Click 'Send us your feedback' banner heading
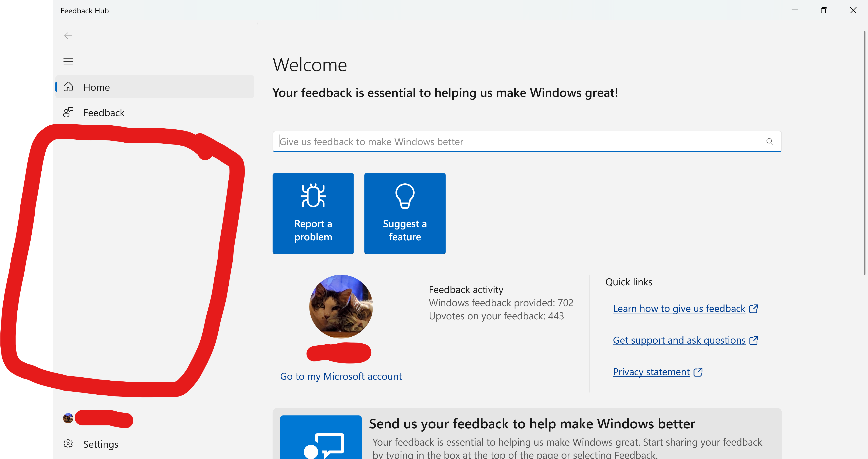 pos(532,424)
